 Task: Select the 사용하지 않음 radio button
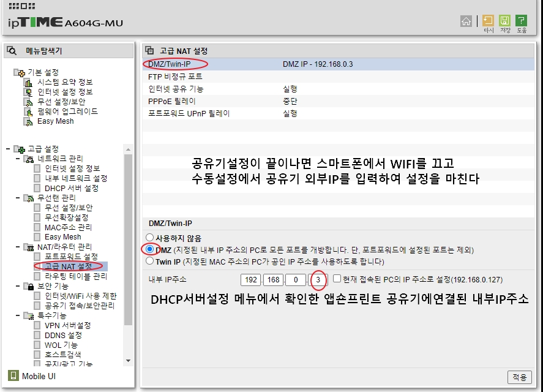click(149, 238)
